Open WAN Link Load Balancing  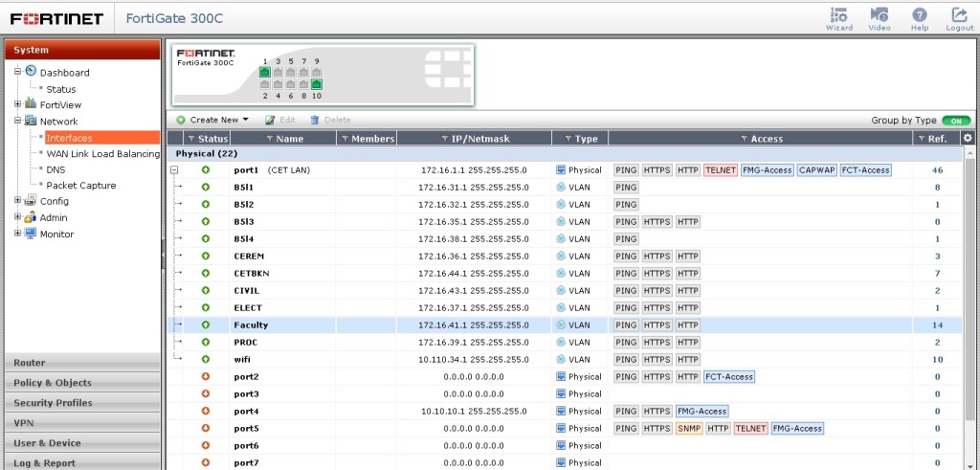pyautogui.click(x=103, y=154)
